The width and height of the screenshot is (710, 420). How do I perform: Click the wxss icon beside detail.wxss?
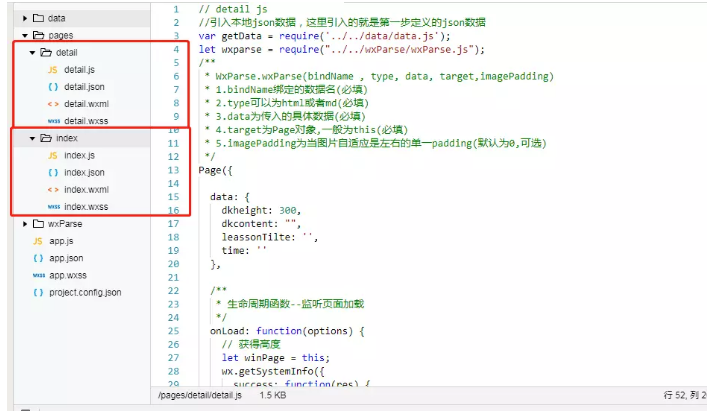(x=53, y=121)
